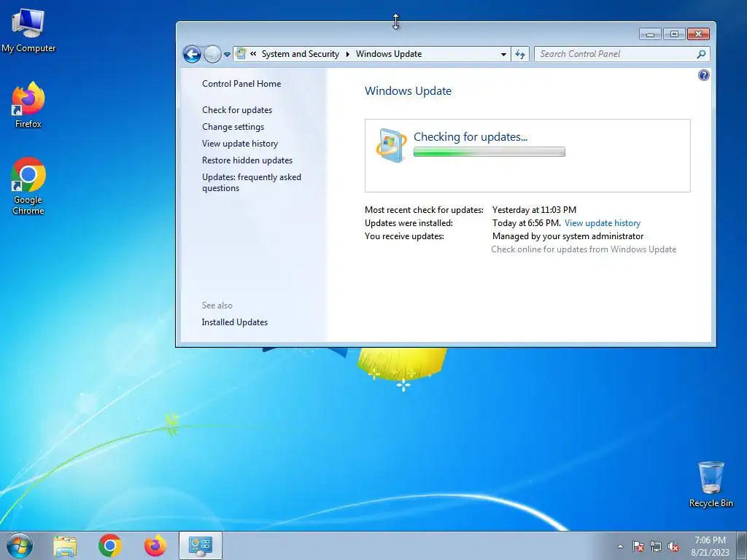The height and width of the screenshot is (560, 747).
Task: Minimize the Windows Update window
Action: click(650, 34)
